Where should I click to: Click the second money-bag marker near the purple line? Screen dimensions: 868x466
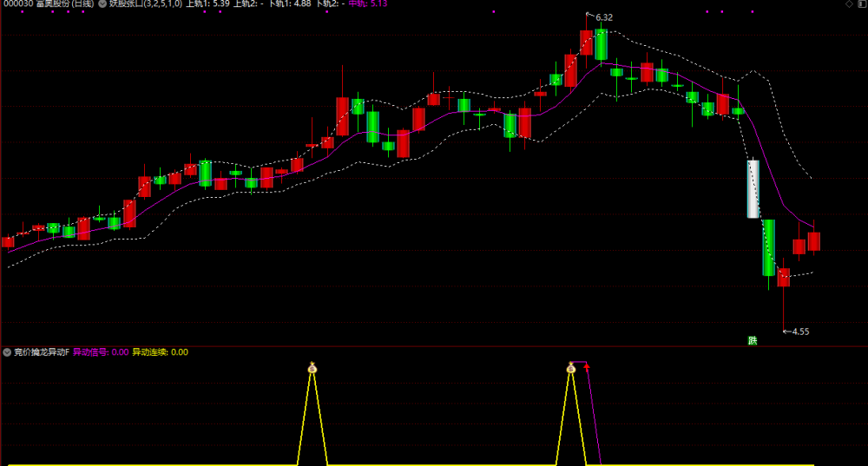[x=571, y=367]
